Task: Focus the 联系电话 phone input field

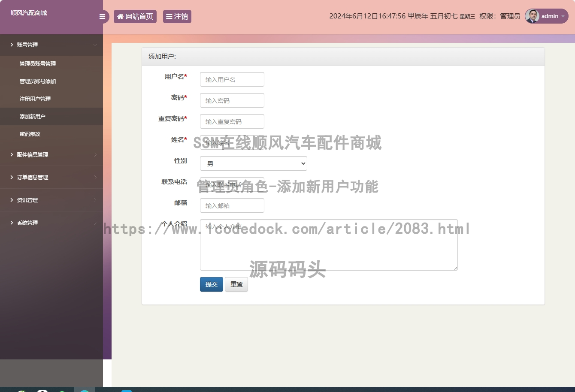Action: 232,184
